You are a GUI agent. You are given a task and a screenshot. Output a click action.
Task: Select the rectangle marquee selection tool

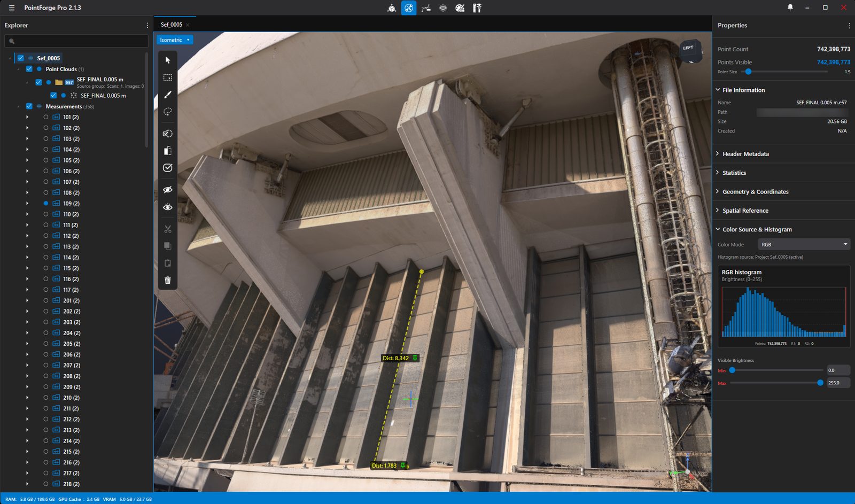168,77
